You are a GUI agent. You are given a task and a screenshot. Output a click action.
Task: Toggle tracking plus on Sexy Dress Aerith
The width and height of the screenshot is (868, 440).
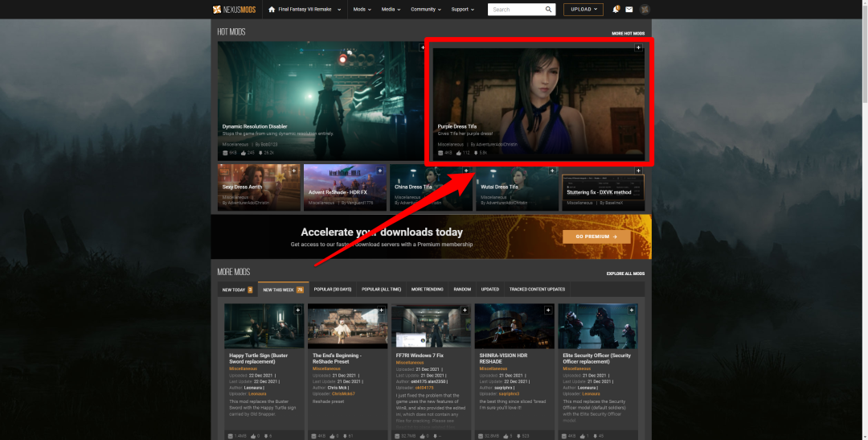tap(294, 171)
